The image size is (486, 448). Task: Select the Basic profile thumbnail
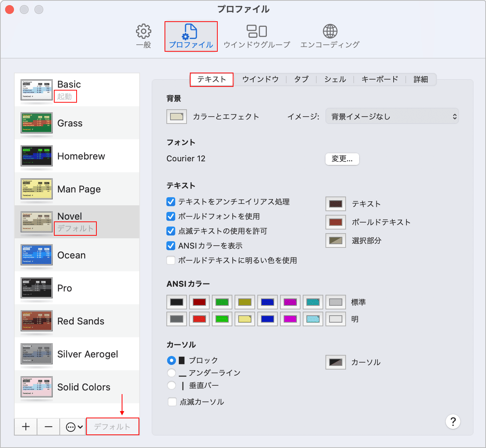pyautogui.click(x=37, y=90)
